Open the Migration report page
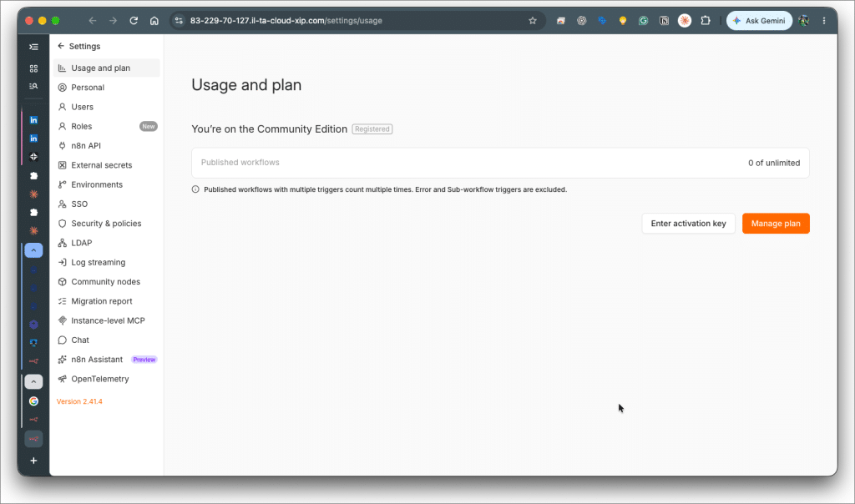This screenshot has height=504, width=855. tap(107, 301)
